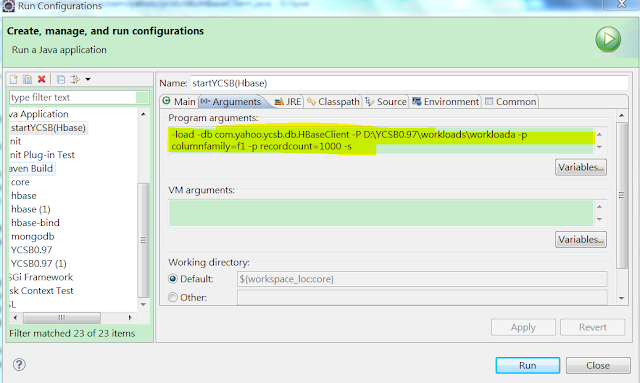Switch to the Common tab
640x383 pixels.
coord(511,102)
